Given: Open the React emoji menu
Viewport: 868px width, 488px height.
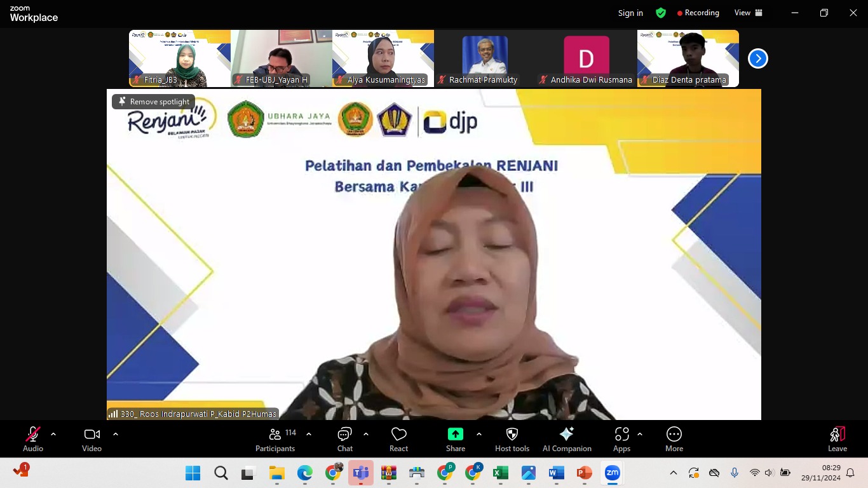Looking at the screenshot, I should (x=398, y=439).
